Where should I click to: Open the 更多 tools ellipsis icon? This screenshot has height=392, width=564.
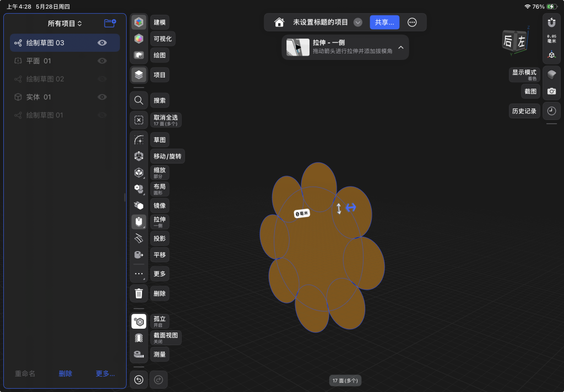pyautogui.click(x=139, y=274)
